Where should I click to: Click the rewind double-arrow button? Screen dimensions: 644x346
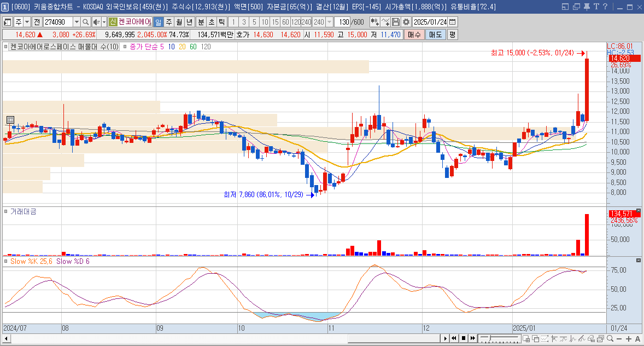pos(454,338)
